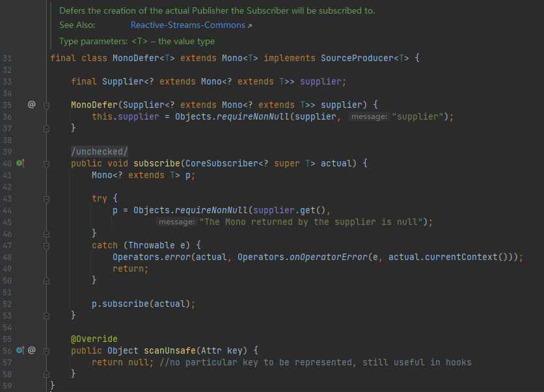Screen dimensions: 544x392
Task: Open the Reactive-Streams-Commons documentation link
Action: coord(188,25)
